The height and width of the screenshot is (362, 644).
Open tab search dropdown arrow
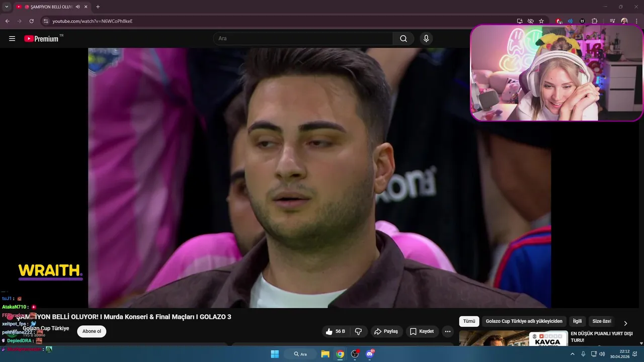click(7, 7)
